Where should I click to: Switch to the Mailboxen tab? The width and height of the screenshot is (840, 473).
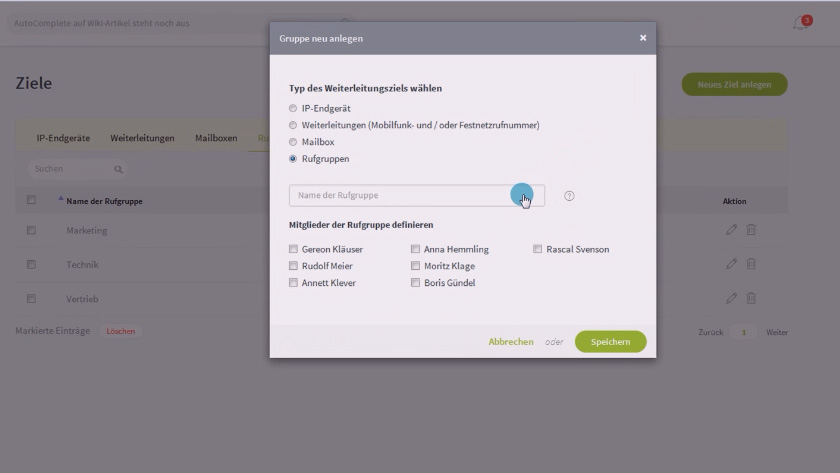pyautogui.click(x=216, y=138)
